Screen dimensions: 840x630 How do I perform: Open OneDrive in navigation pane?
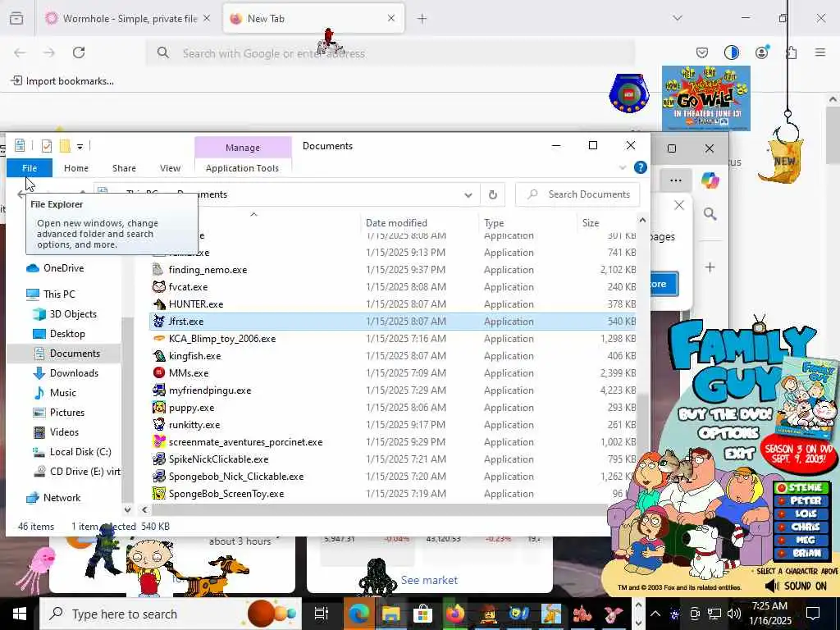pos(63,268)
